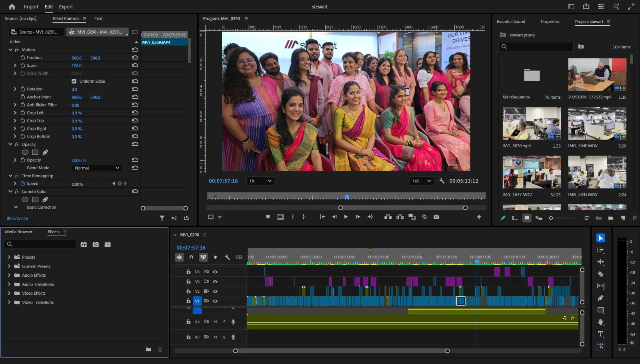Open the Export workspace tab
The image size is (640, 364).
click(x=66, y=7)
